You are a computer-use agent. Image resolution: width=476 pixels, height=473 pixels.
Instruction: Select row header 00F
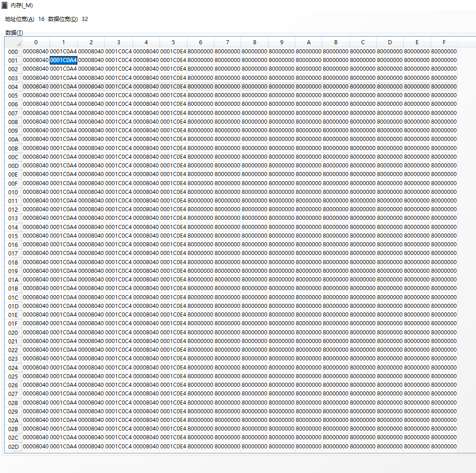(x=13, y=183)
